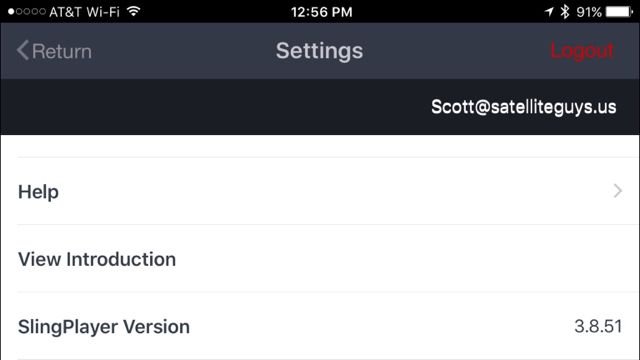Viewport: 640px width, 360px height.
Task: Open Help using its right chevron
Action: [x=618, y=191]
